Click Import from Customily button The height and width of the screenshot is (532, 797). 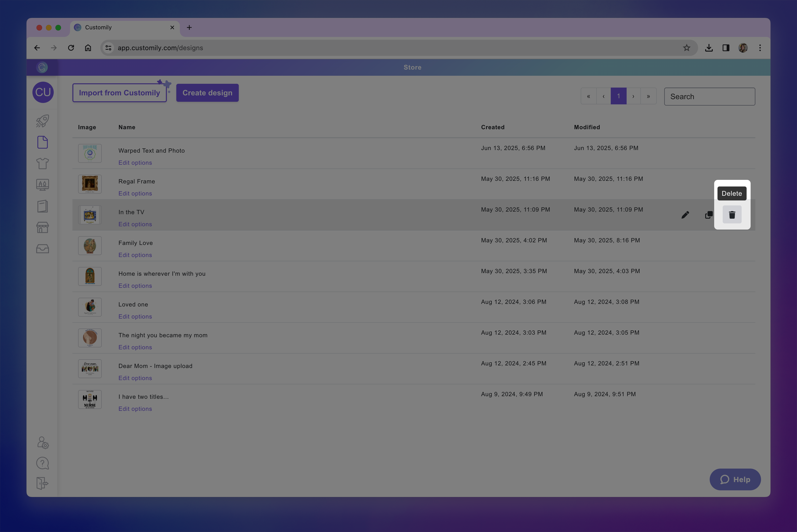120,93
